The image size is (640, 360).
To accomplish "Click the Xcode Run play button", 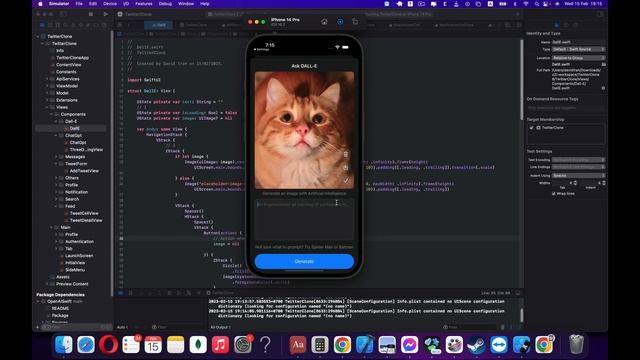I will [x=106, y=14].
